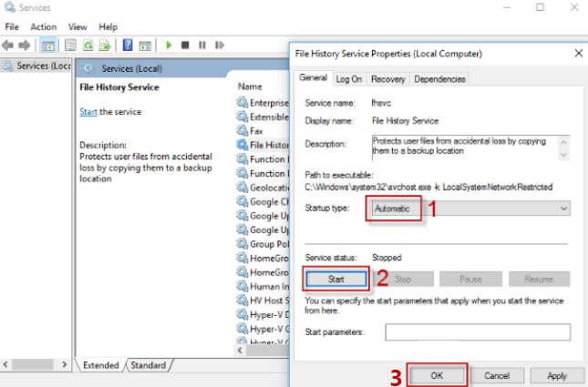Click the Name column header
The width and height of the screenshot is (588, 387).
click(250, 87)
